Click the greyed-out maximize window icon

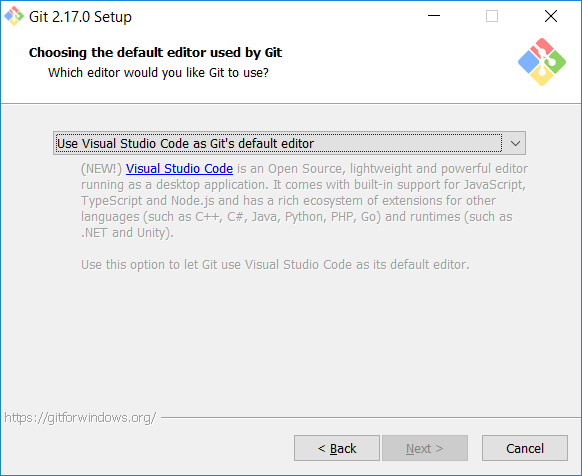click(492, 16)
